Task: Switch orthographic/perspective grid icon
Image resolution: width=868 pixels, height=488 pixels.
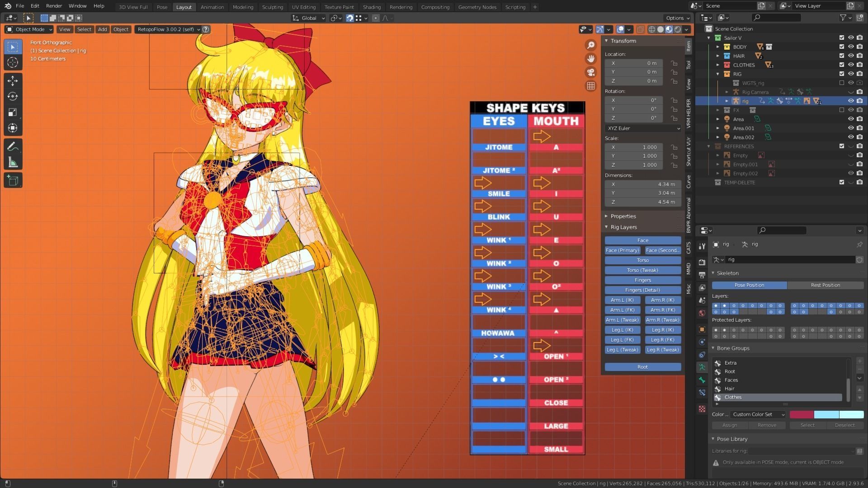Action: (590, 86)
